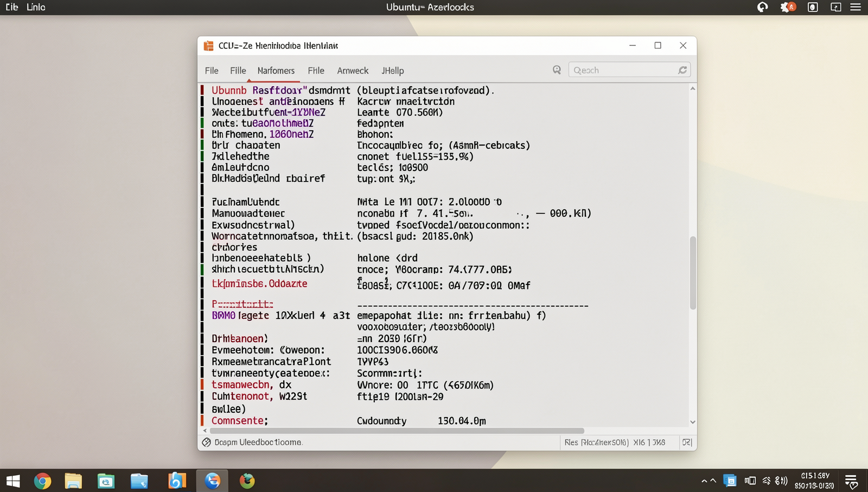Click the down arrow of the vertical scrollbar
The height and width of the screenshot is (492, 868).
click(x=693, y=422)
